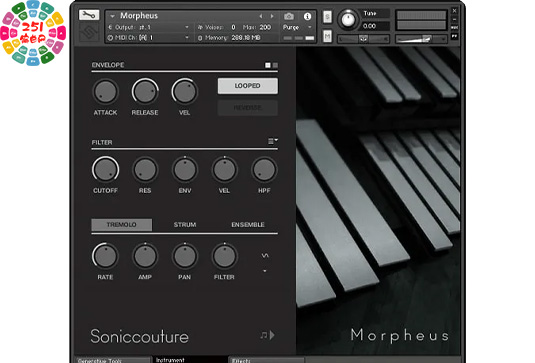Click the Tune knob

(x=348, y=19)
